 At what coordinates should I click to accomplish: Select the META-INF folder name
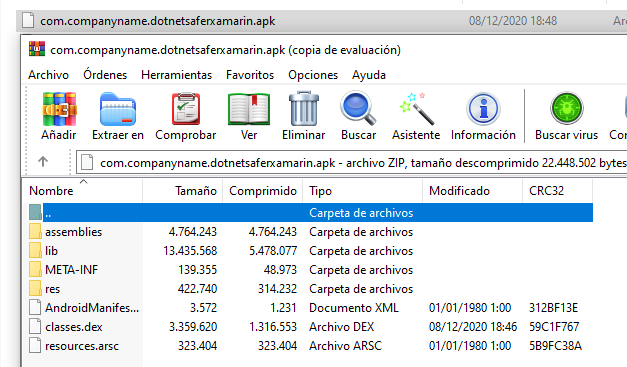point(72,270)
